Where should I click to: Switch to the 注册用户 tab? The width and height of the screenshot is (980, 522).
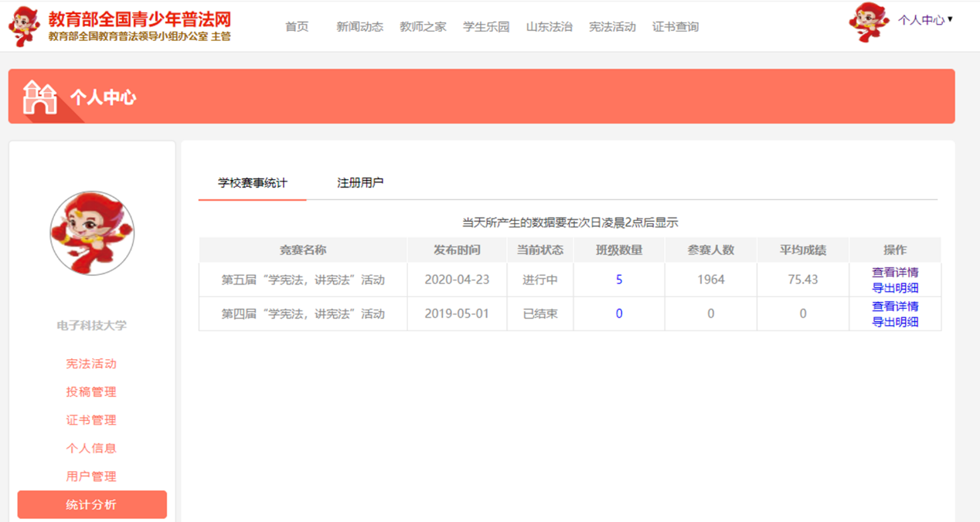[x=360, y=183]
